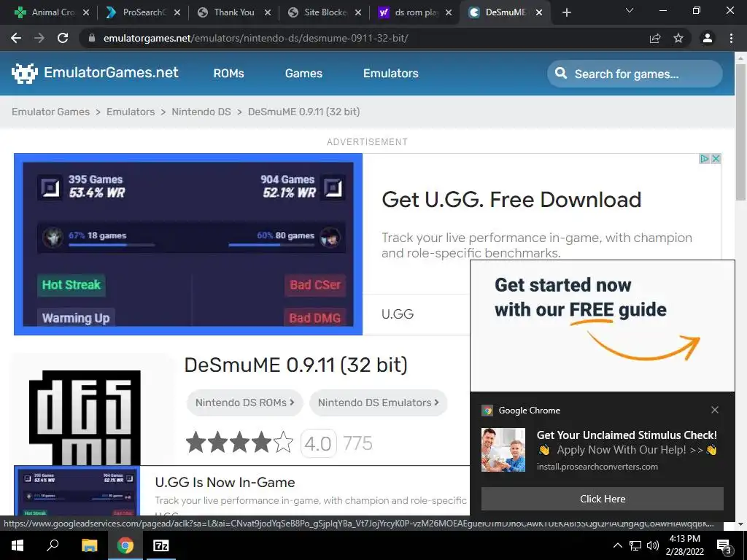This screenshot has height=560, width=747.
Task: Open File Explorer from taskbar
Action: (x=89, y=545)
